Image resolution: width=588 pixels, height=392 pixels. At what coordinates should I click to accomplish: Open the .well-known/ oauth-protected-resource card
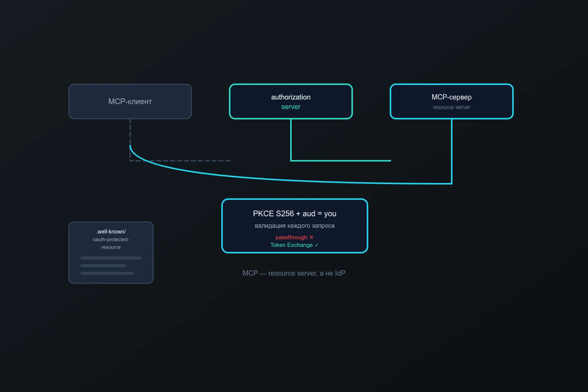pyautogui.click(x=111, y=253)
